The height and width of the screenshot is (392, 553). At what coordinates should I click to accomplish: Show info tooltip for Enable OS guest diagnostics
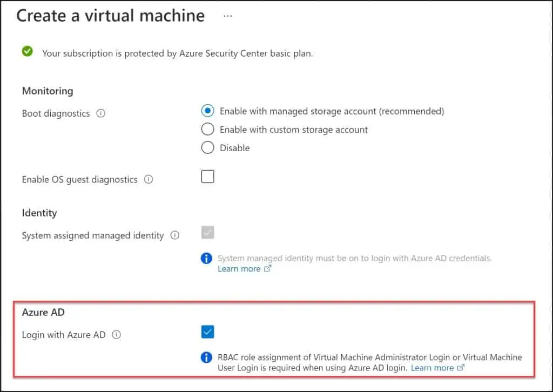coord(149,179)
